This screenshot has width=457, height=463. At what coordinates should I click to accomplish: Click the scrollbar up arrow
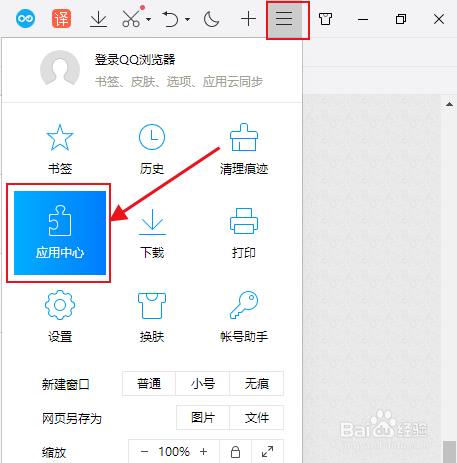(x=449, y=104)
